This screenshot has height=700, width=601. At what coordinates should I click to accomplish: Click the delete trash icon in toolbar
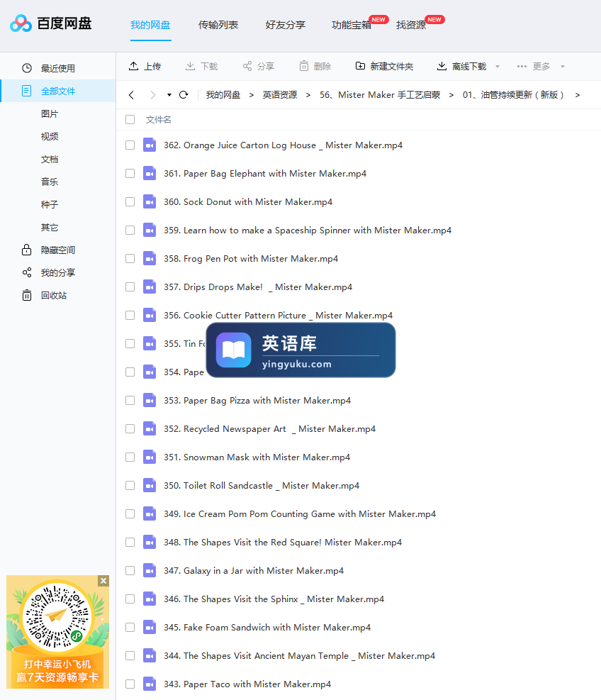pyautogui.click(x=304, y=66)
